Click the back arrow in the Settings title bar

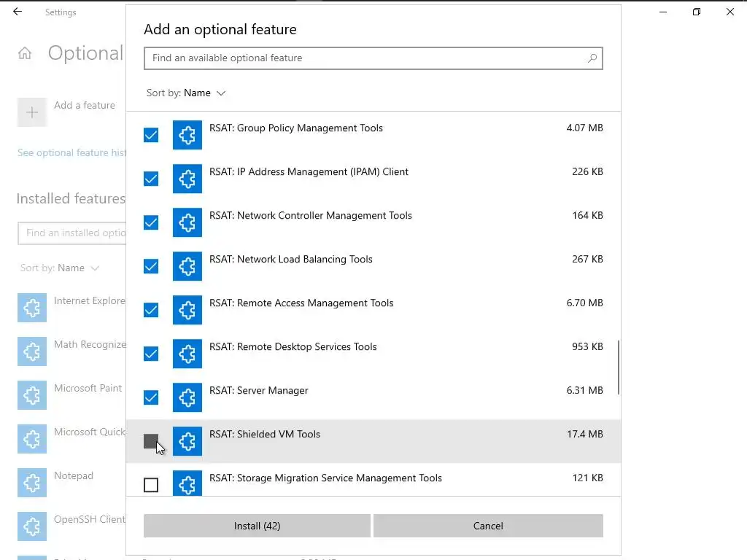(18, 12)
